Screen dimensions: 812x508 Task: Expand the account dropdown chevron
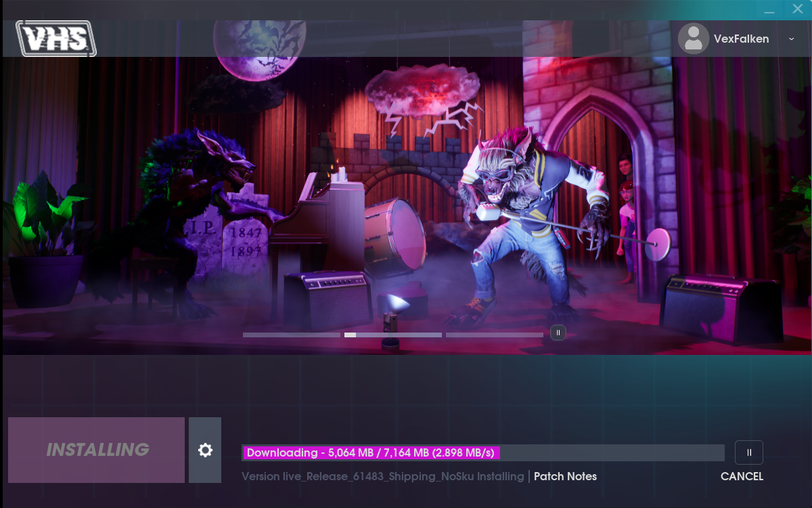pos(792,39)
